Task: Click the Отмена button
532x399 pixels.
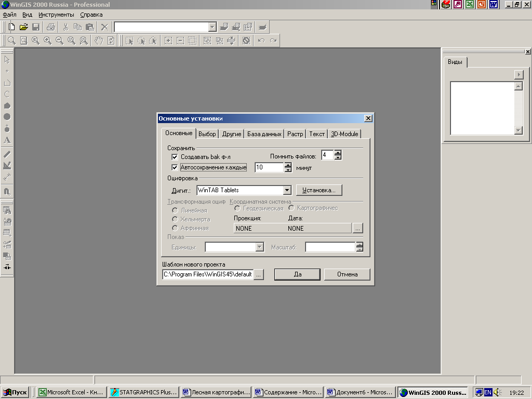Action: coord(347,274)
